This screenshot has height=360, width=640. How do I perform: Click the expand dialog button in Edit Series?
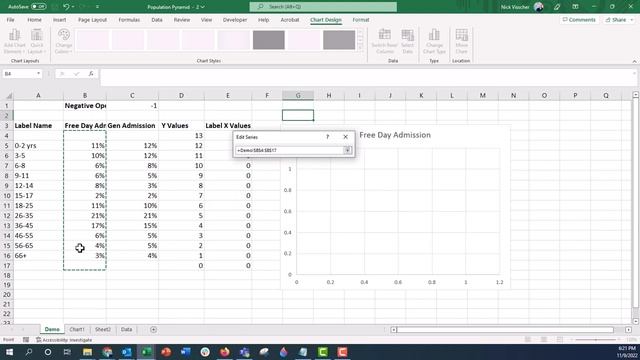pos(347,150)
